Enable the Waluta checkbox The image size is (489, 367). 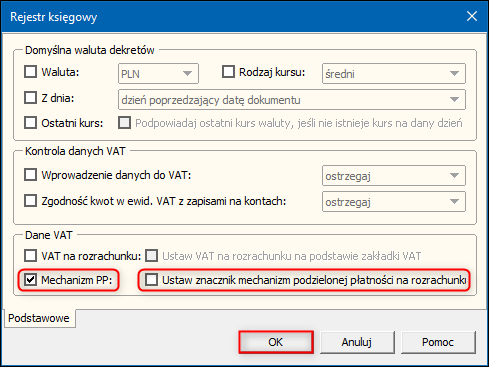(x=30, y=72)
